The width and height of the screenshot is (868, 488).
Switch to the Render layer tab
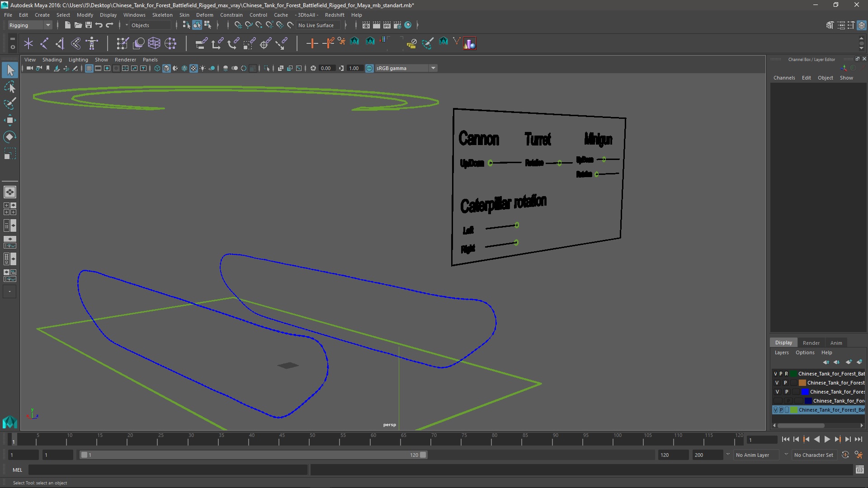click(x=811, y=343)
